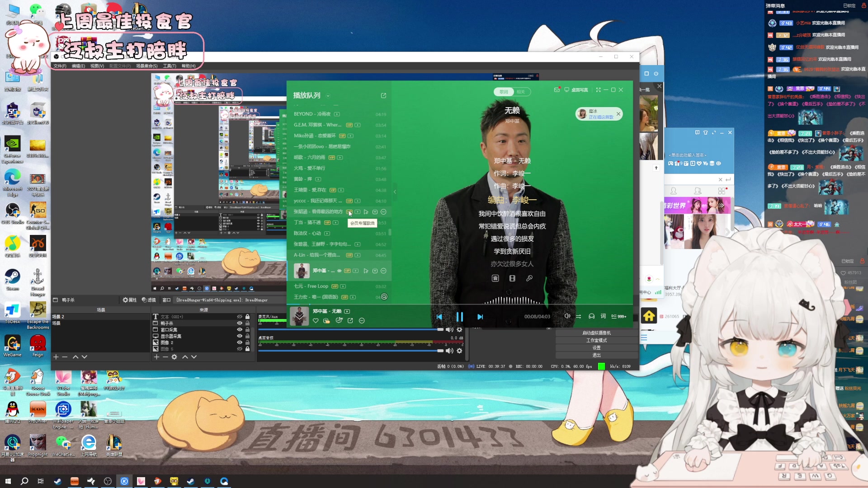
Task: Move selected source down in OBS
Action: pyautogui.click(x=194, y=357)
